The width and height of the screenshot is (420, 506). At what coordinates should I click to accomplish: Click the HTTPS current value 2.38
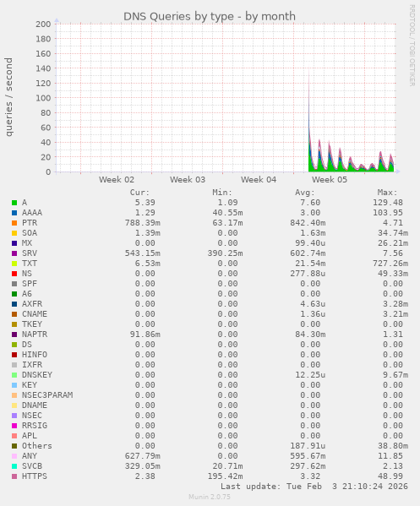coord(145,476)
